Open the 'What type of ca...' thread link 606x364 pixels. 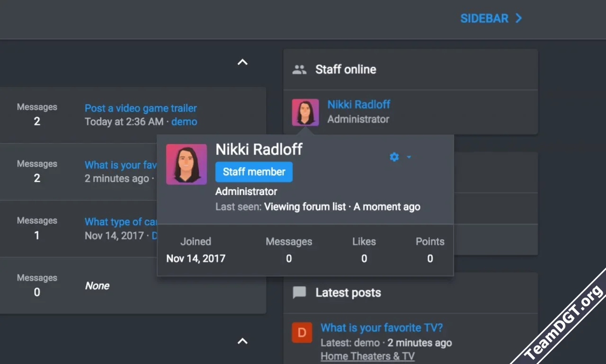pos(121,222)
